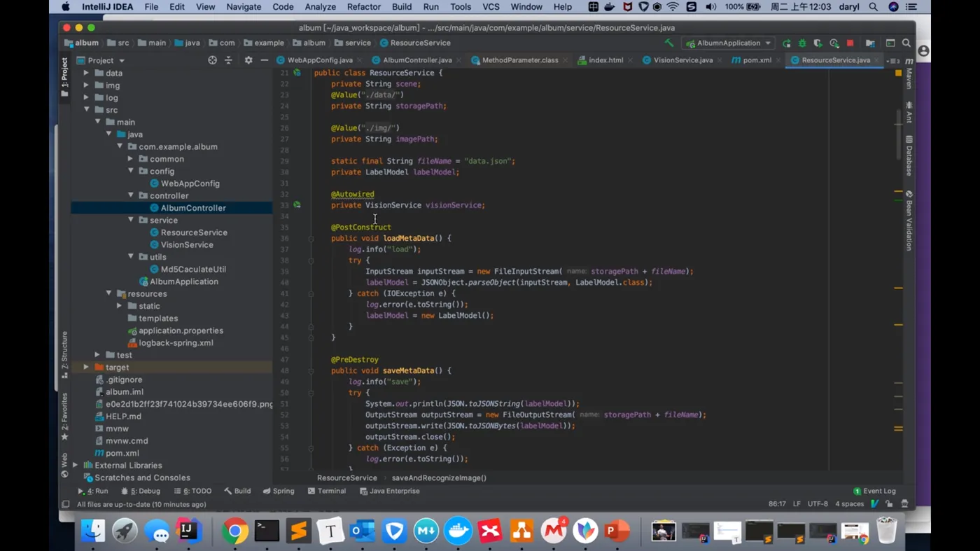
Task: Collapse the controller package
Action: point(130,195)
